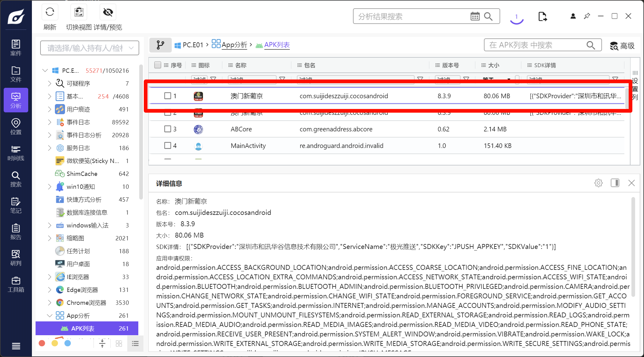This screenshot has height=357, width=644.
Task: Switch to grid view at tree bottom
Action: (119, 343)
